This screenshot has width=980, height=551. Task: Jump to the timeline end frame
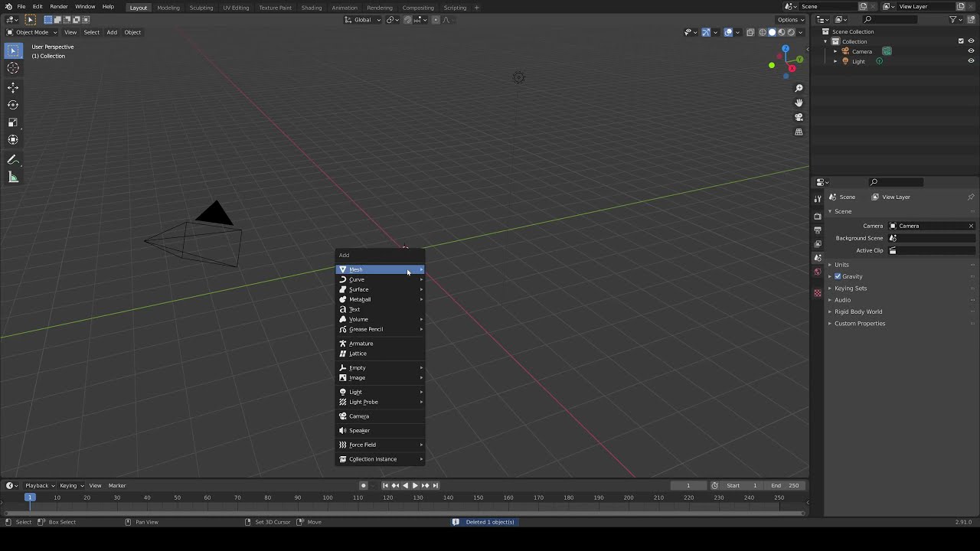click(436, 485)
